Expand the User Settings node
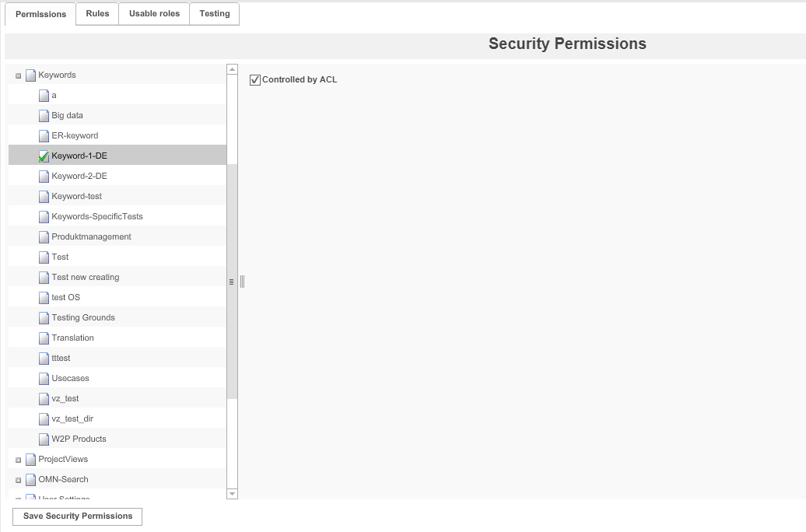The height and width of the screenshot is (532, 806). point(16,499)
